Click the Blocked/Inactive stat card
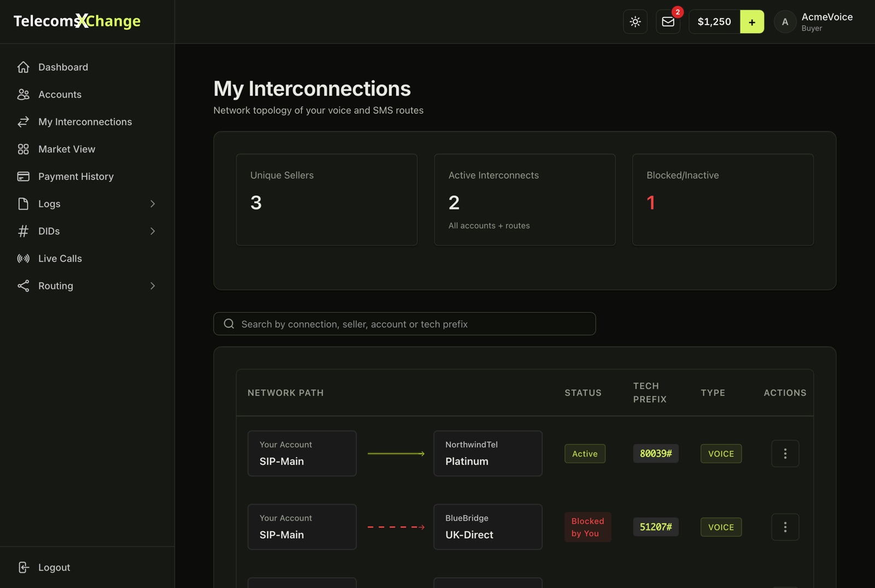This screenshot has height=588, width=875. (722, 200)
